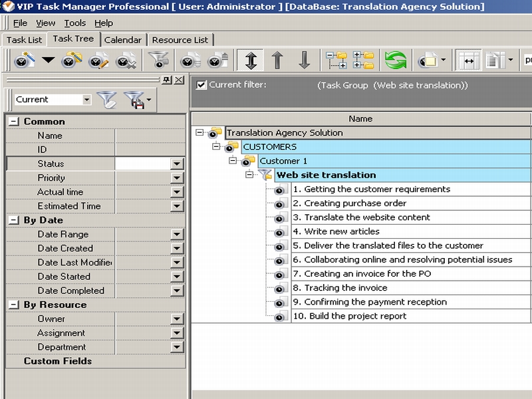The height and width of the screenshot is (399, 532).
Task: Click the ID filter input field
Action: pos(150,150)
